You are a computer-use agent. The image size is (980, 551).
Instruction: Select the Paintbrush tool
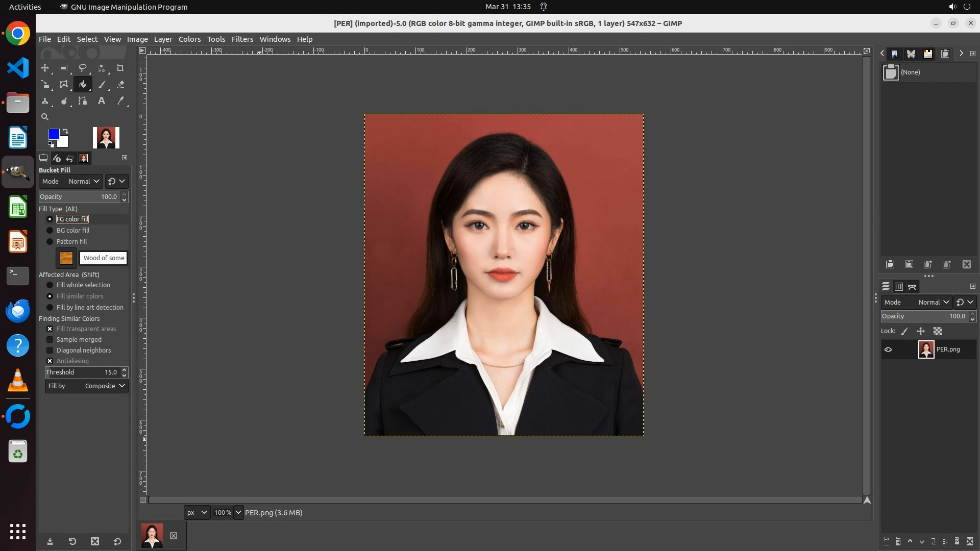(x=102, y=85)
